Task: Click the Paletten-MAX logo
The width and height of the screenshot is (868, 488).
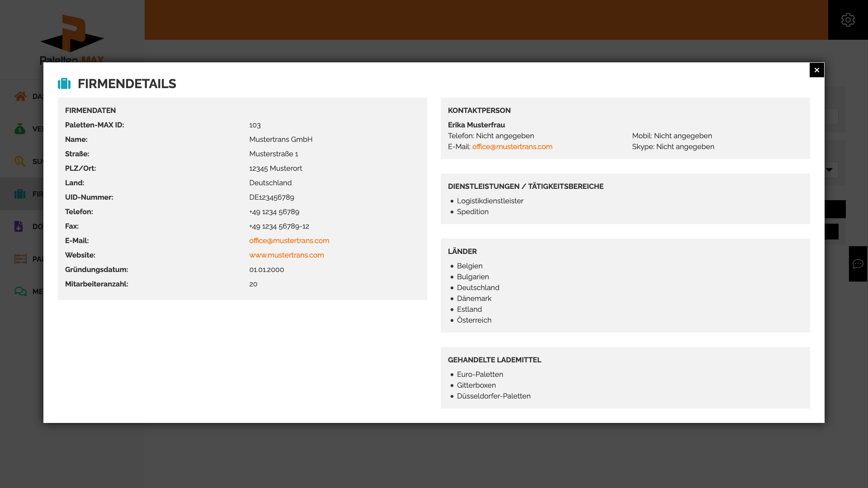Action: (72, 39)
